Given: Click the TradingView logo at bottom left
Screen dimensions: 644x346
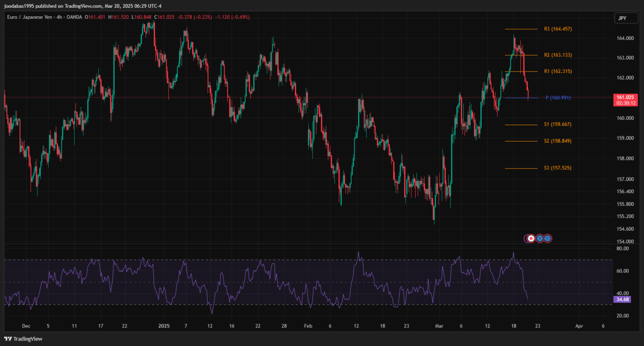Looking at the screenshot, I should click(24, 339).
